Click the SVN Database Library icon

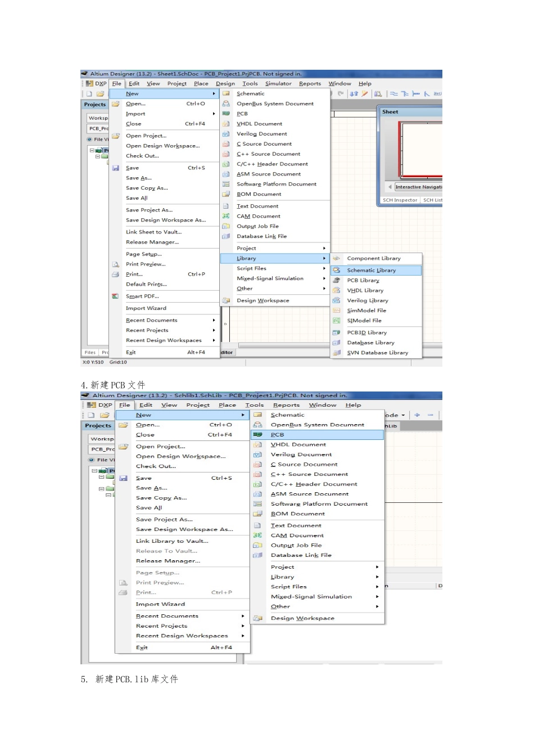pyautogui.click(x=337, y=353)
